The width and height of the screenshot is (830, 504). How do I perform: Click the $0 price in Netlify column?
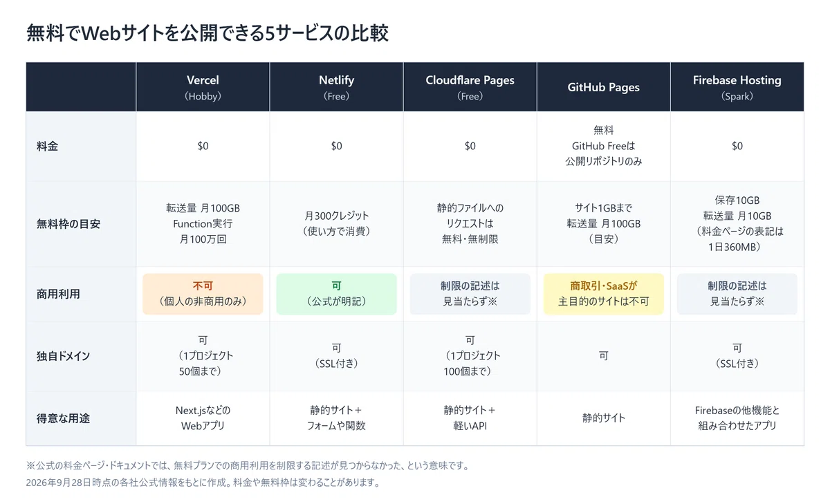(336, 147)
